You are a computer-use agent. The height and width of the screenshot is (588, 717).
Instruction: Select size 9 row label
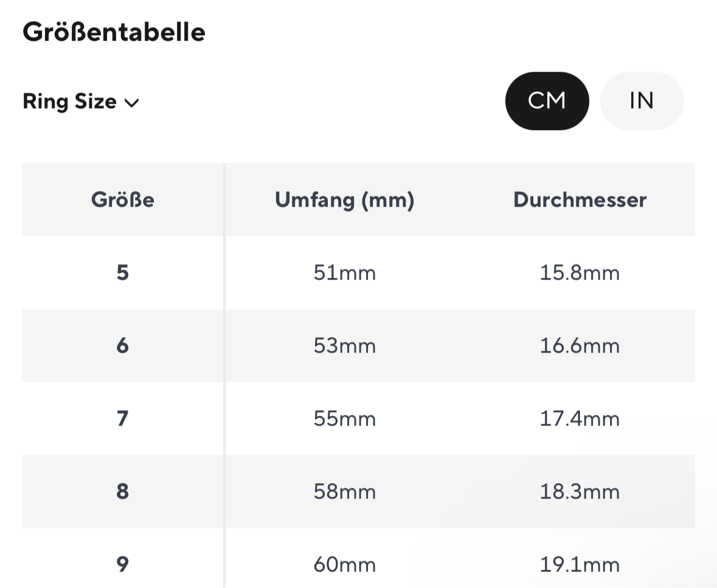[123, 564]
